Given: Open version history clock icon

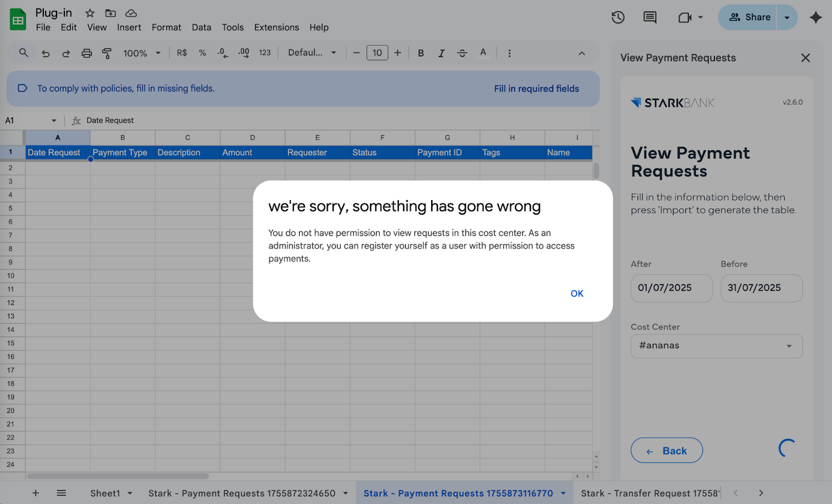Looking at the screenshot, I should [618, 18].
